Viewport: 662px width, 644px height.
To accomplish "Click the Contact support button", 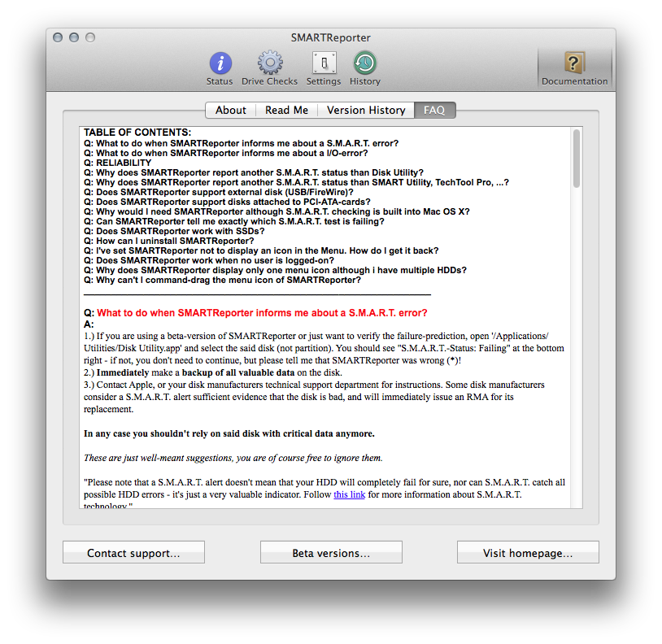I will point(134,552).
